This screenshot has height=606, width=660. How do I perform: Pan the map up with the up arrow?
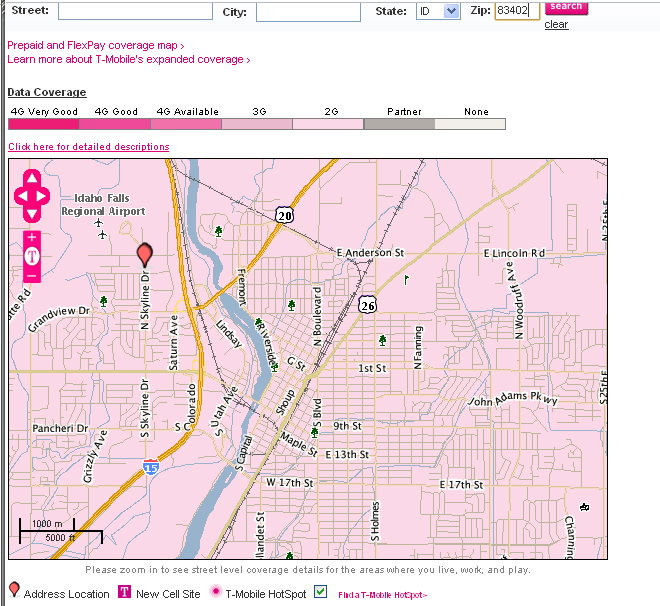32,178
